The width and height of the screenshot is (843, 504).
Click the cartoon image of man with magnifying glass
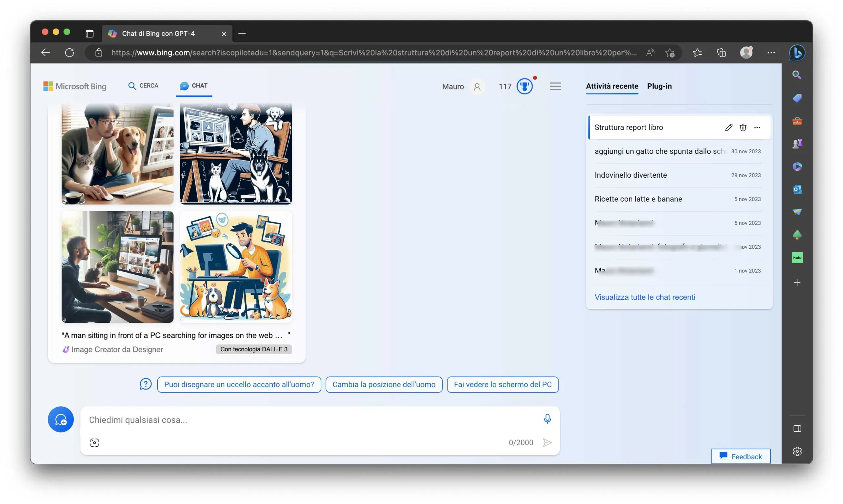coord(236,266)
